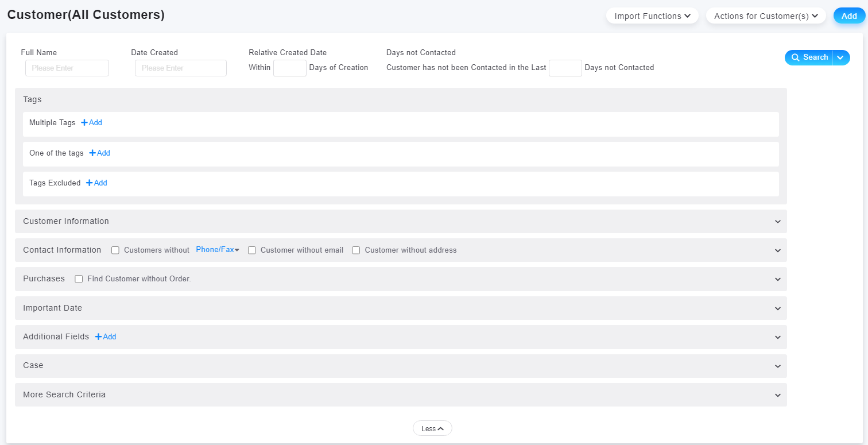Open the arrow dropdown beside Search
The height and width of the screenshot is (445, 868).
pos(840,57)
